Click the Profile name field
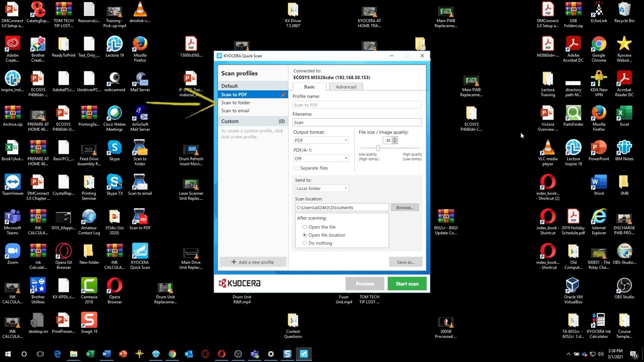Image resolution: width=644 pixels, height=362 pixels. pos(357,105)
